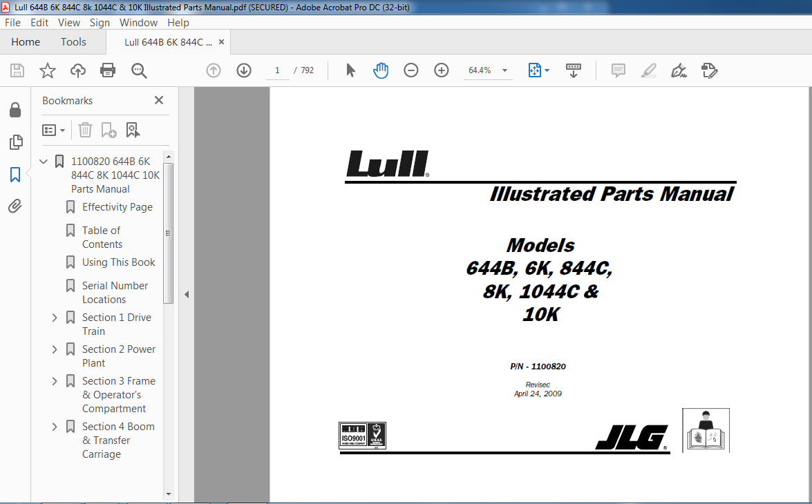The height and width of the screenshot is (504, 812).
Task: Select the 1100820 Parts Manual bookmark
Action: tap(115, 175)
